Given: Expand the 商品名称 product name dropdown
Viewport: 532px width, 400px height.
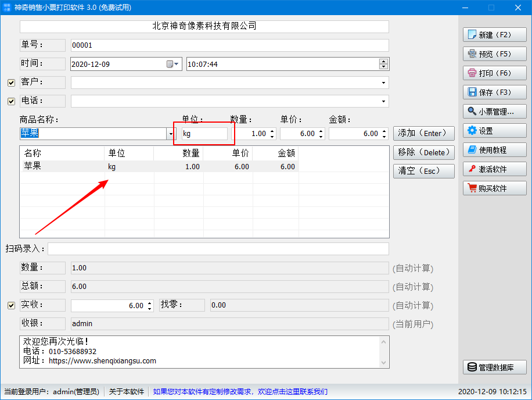Looking at the screenshot, I should (171, 134).
